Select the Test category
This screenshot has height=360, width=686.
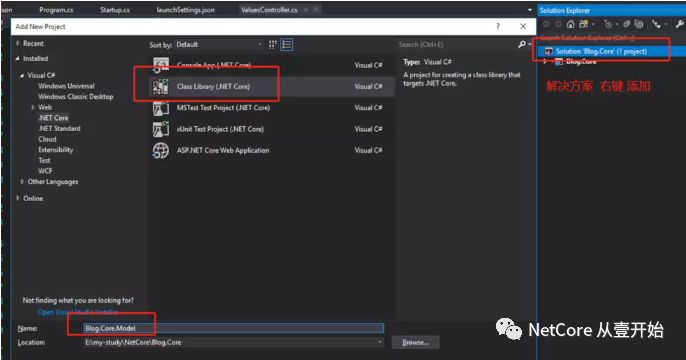pos(44,161)
